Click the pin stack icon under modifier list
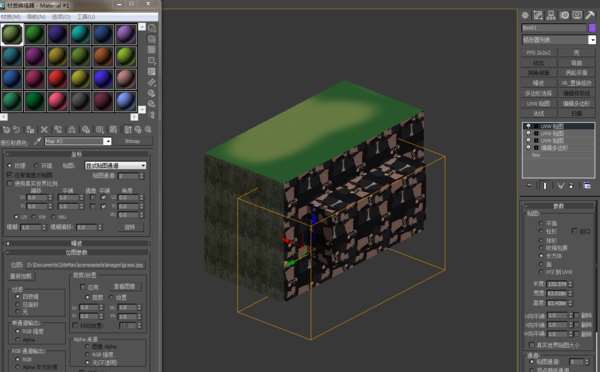 (x=530, y=186)
